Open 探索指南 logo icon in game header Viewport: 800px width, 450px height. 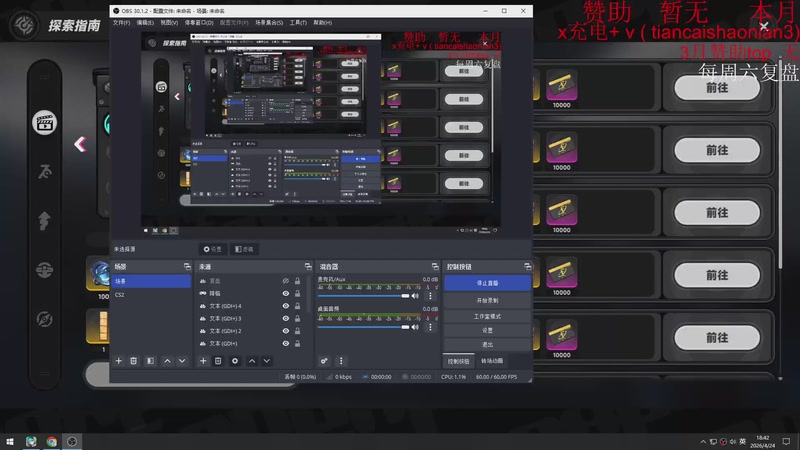(24, 25)
